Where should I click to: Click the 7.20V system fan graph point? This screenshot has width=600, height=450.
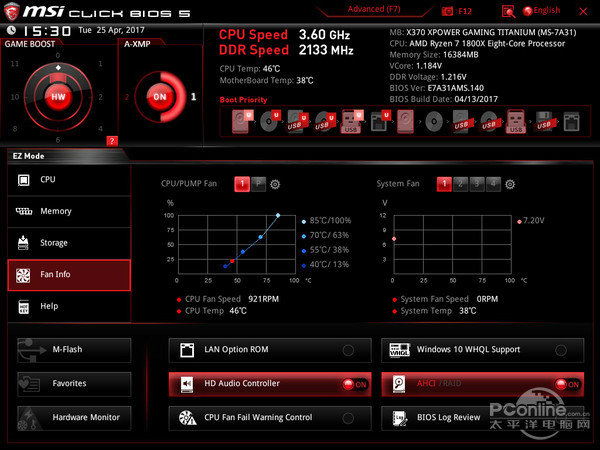click(394, 239)
